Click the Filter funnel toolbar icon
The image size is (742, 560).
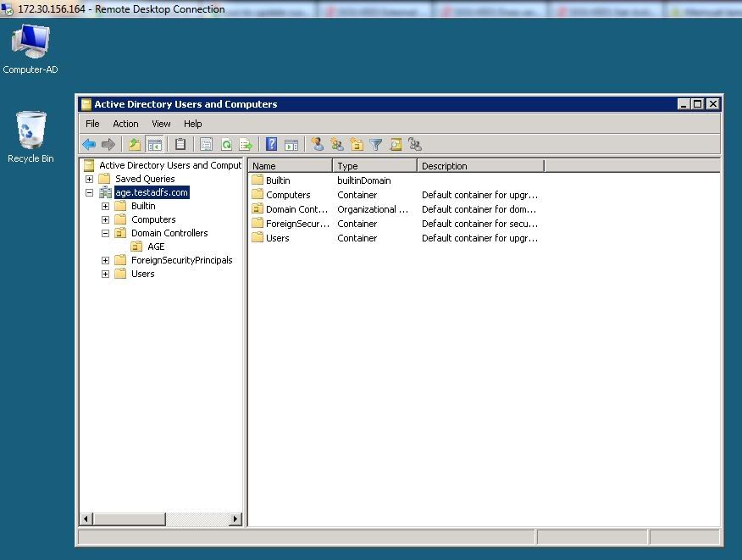(x=376, y=144)
